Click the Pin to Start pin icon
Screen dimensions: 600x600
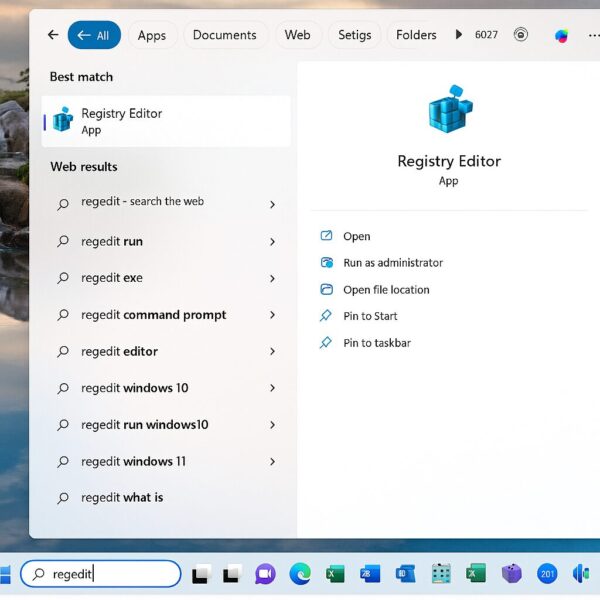[326, 315]
